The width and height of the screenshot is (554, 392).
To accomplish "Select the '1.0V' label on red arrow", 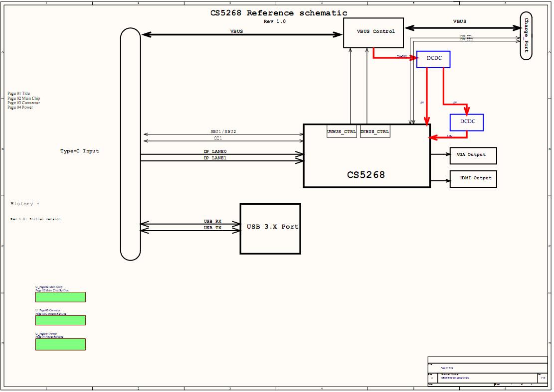I will tap(450, 136).
